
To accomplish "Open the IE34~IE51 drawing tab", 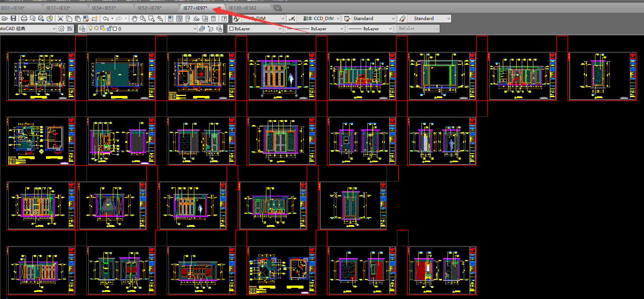I will click(x=104, y=8).
